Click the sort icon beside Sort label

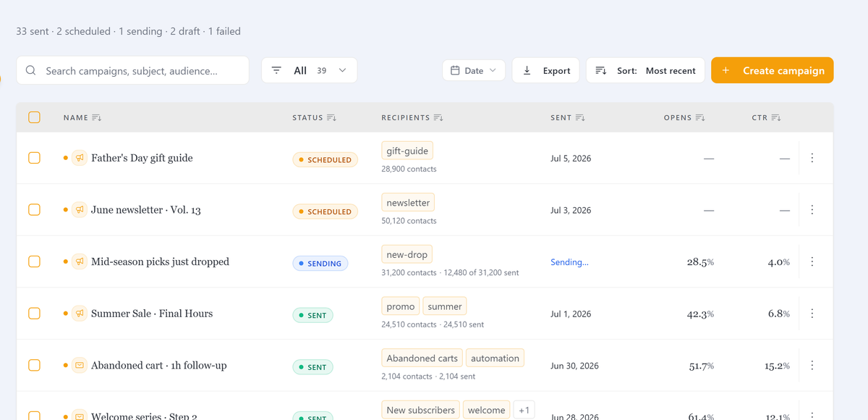pos(600,71)
